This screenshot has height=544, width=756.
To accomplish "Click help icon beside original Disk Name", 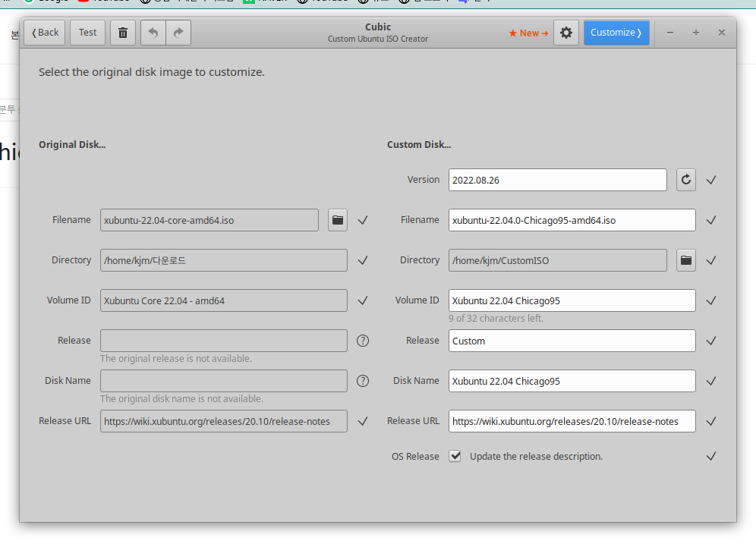I will (x=363, y=381).
